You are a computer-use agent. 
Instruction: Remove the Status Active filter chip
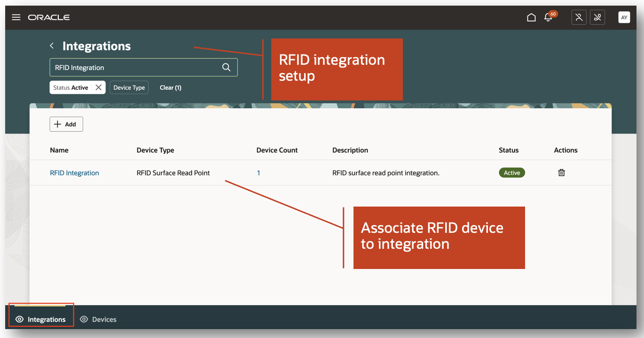coord(98,87)
